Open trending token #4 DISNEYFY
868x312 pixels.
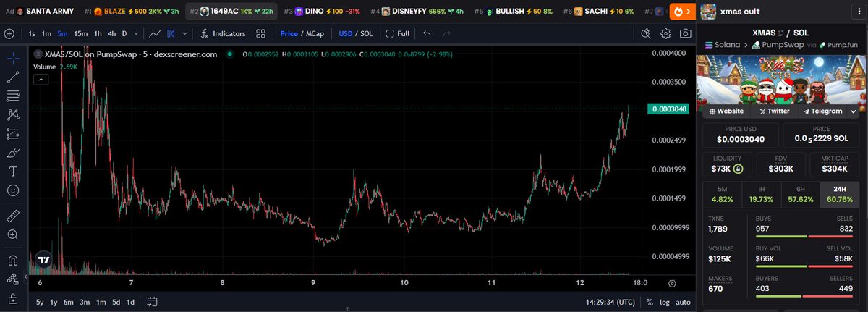pyautogui.click(x=417, y=12)
